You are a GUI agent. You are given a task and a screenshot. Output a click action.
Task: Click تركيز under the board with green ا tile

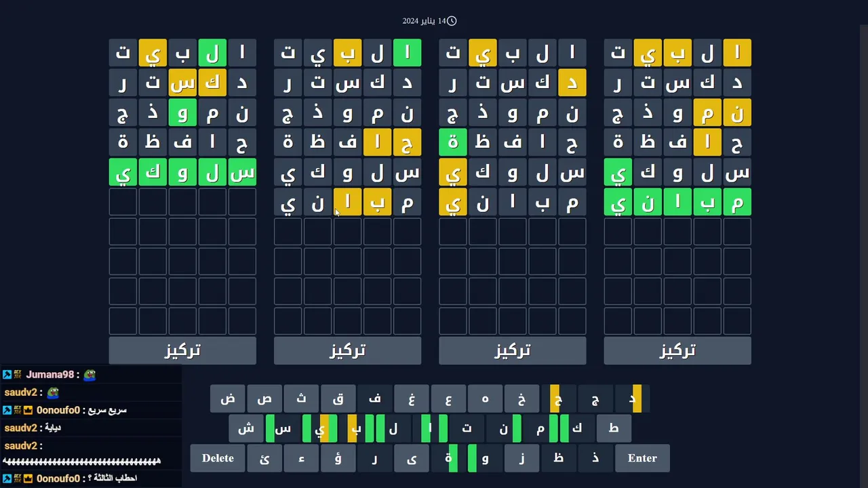(x=347, y=350)
